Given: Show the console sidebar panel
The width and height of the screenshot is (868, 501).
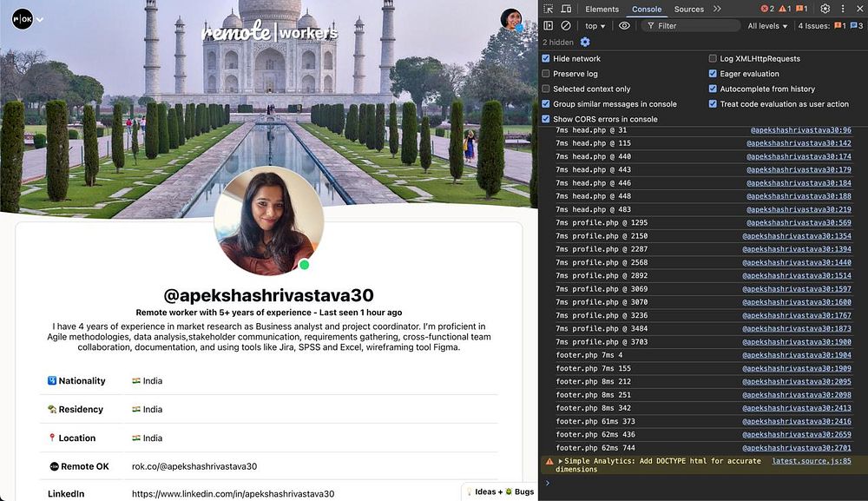Looking at the screenshot, I should (549, 26).
